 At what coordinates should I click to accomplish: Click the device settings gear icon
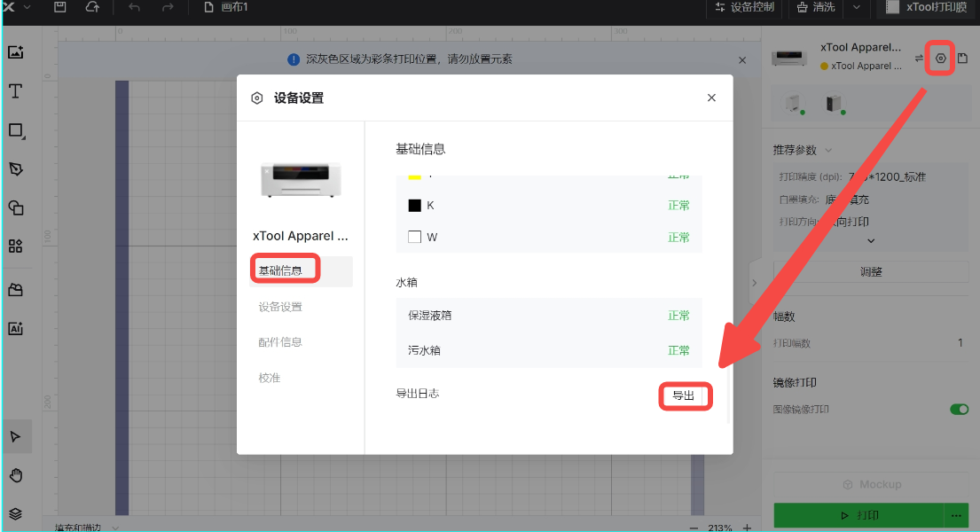[941, 59]
